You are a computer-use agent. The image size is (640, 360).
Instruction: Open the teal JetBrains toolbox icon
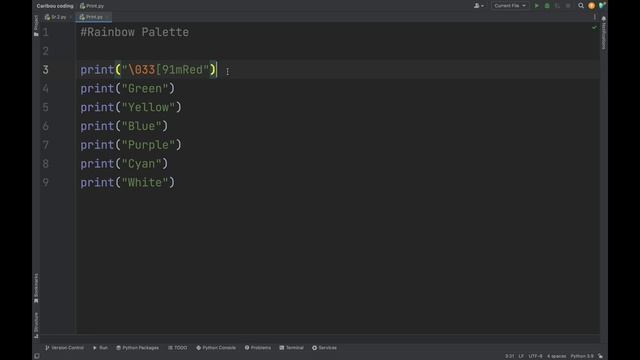(602, 6)
